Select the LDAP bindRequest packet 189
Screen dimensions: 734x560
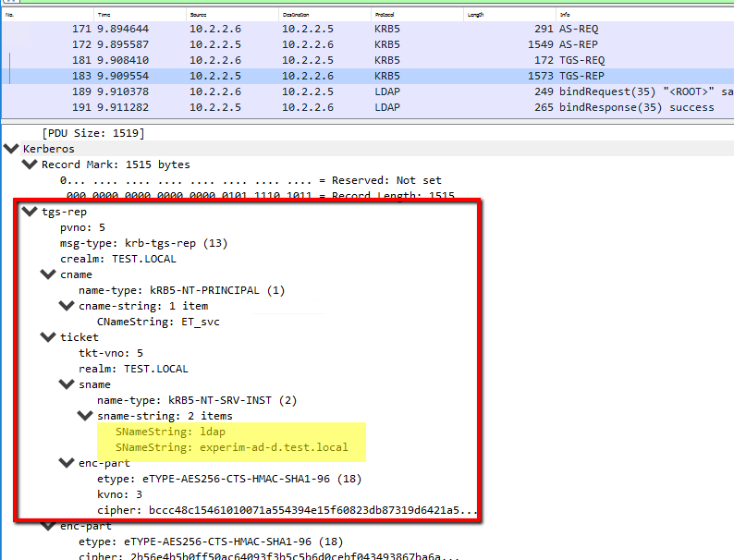(370, 91)
